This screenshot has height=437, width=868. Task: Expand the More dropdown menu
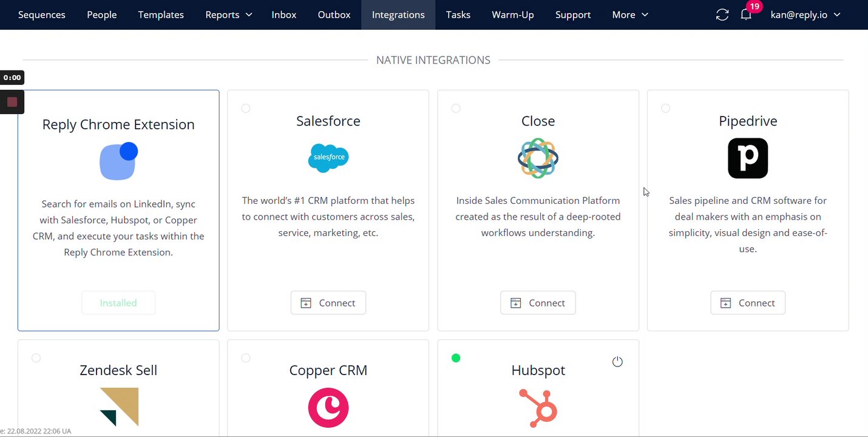(x=630, y=15)
